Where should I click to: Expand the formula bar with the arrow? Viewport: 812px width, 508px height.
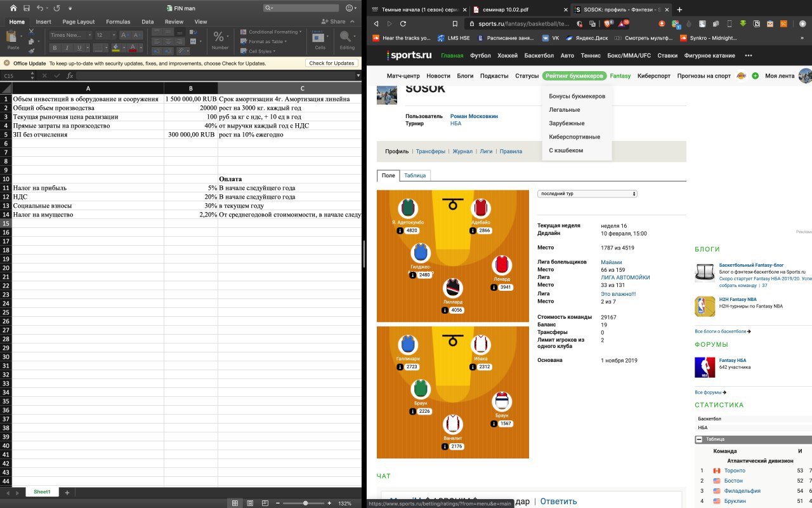point(358,76)
